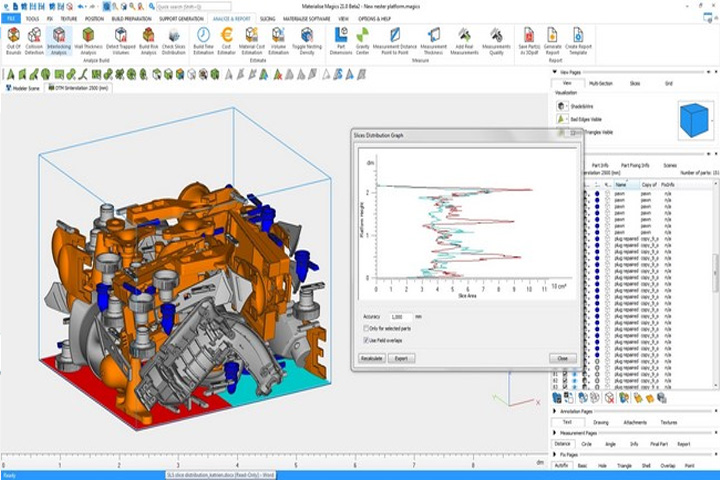Viewport: 720px width, 480px height.
Task: Open Collision Detection tool
Action: coord(34,41)
